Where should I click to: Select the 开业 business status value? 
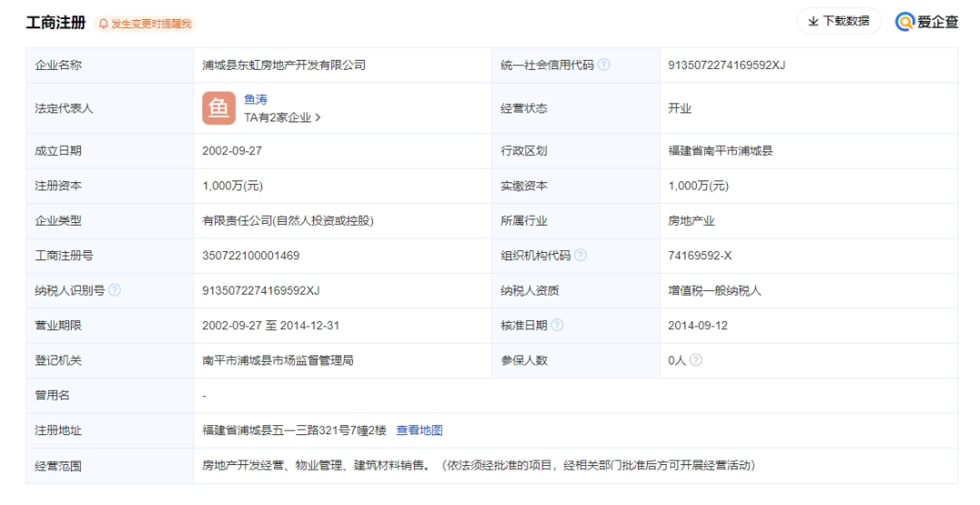pos(680,108)
